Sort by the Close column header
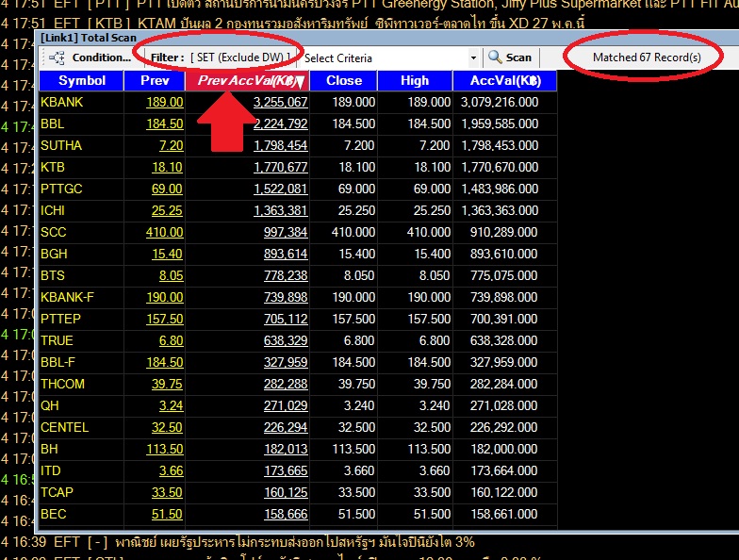739x560 pixels. 343,81
